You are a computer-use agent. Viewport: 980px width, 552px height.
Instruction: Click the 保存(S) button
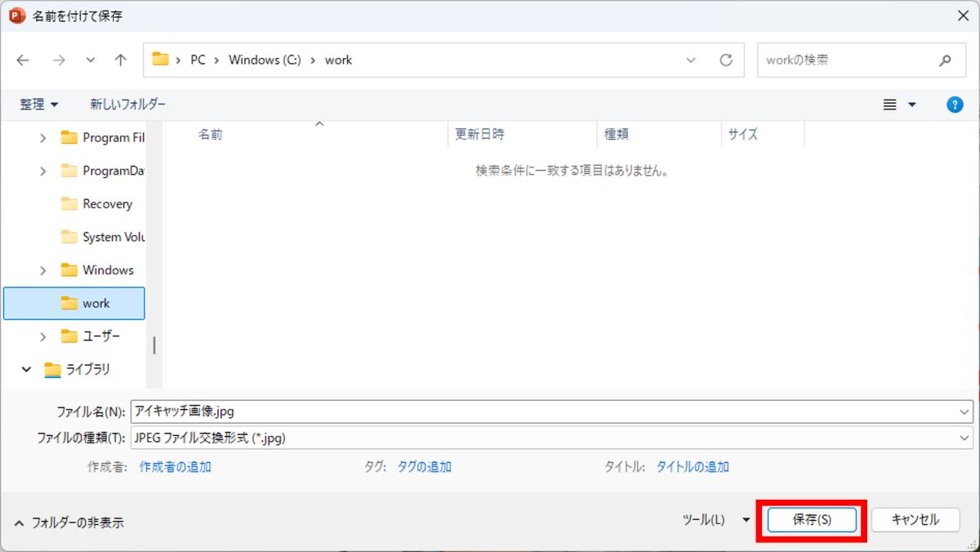coord(812,520)
